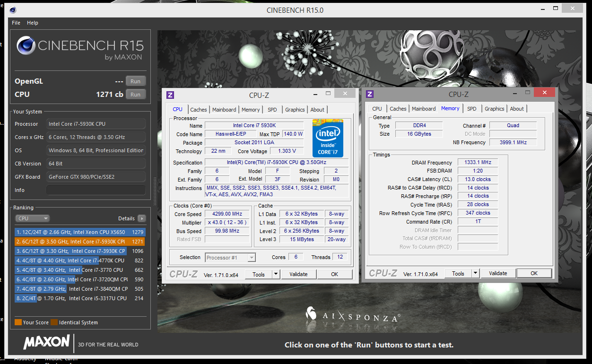Click the Intel Inside Core i7 badge in CPU-Z
Screen dimensions: 592x364
(x=328, y=138)
